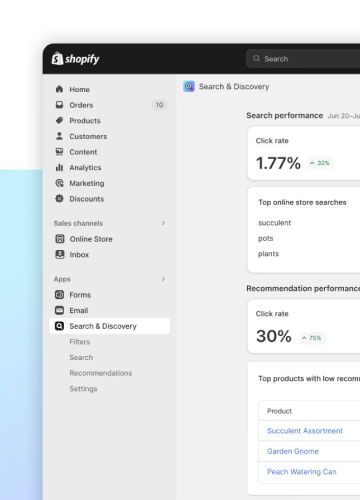The width and height of the screenshot is (360, 500).
Task: Open Settings under Search & Discovery
Action: coord(83,389)
